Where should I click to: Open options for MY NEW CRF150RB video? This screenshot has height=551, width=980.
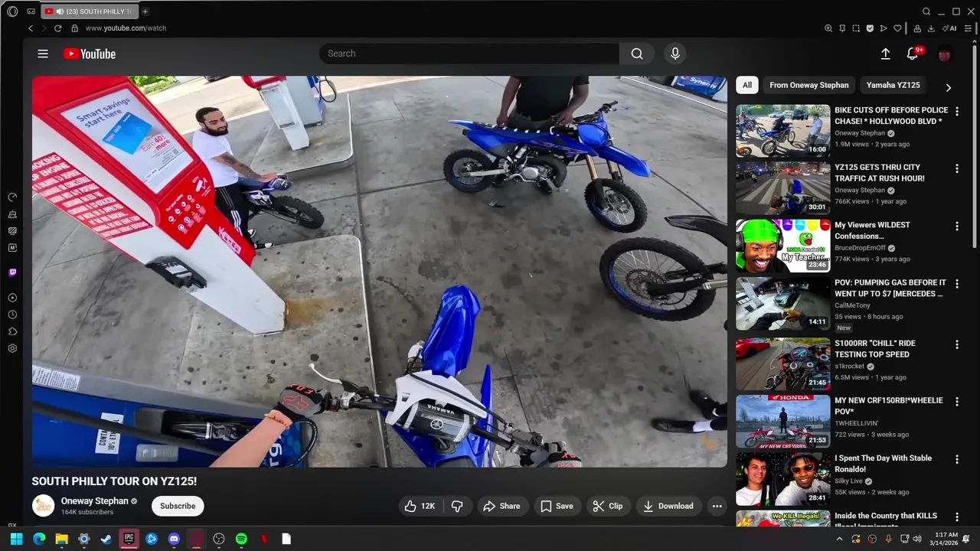coord(956,403)
